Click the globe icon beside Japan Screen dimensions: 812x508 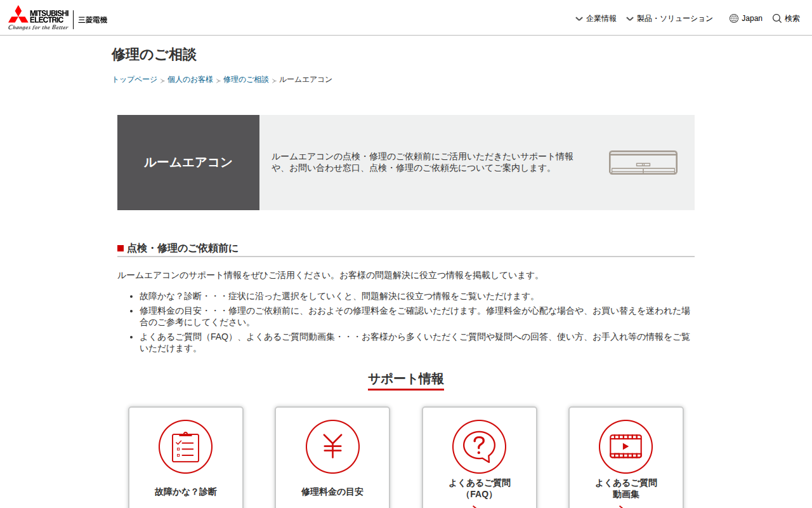click(x=734, y=18)
